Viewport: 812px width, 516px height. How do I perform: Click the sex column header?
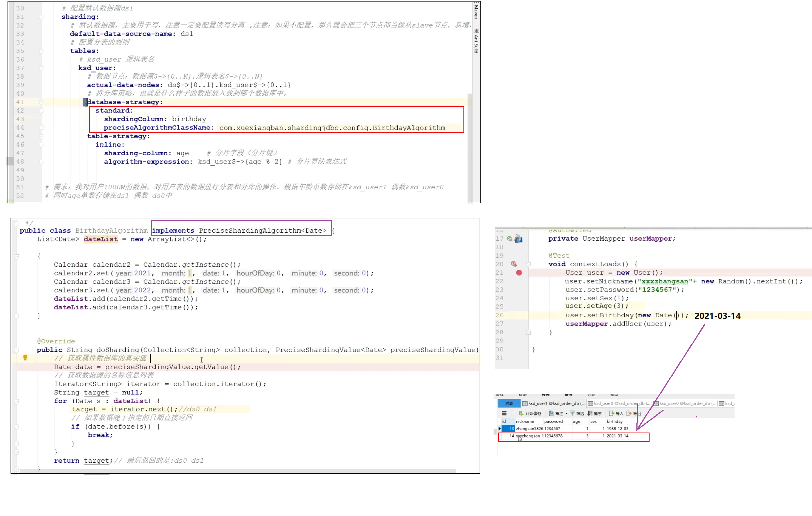(x=597, y=421)
